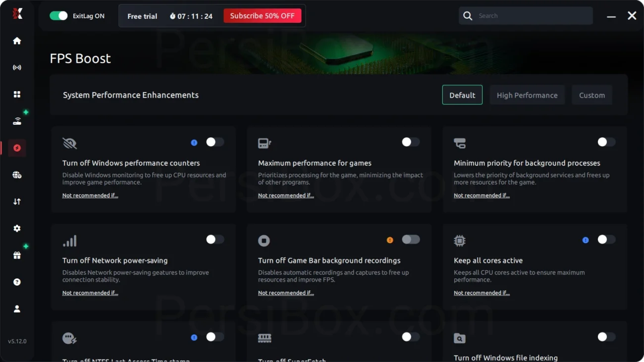Click into the Search field
This screenshot has height=362, width=644.
click(526, 16)
